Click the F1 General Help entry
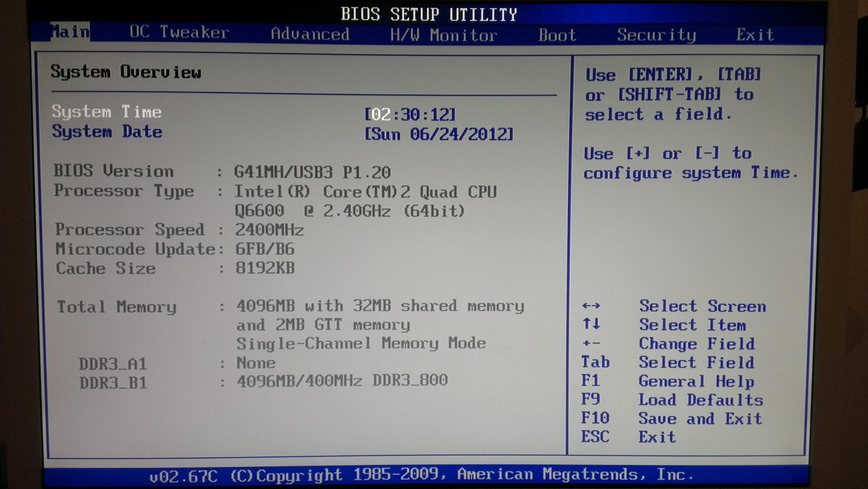The image size is (868, 489). (x=667, y=381)
